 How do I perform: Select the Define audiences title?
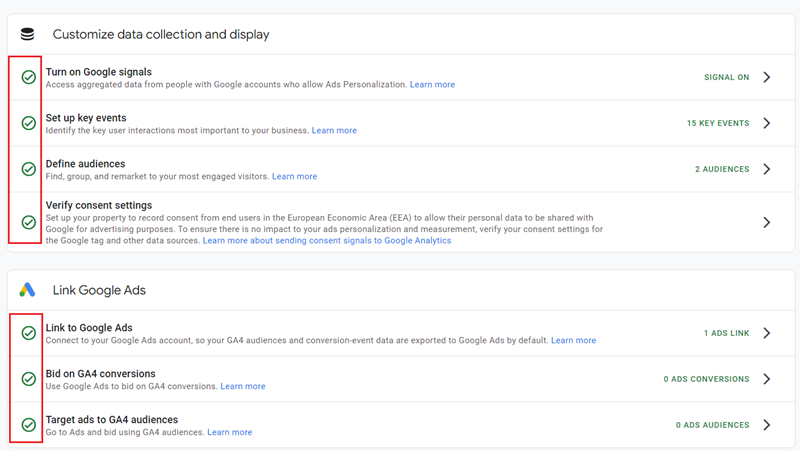pos(85,164)
